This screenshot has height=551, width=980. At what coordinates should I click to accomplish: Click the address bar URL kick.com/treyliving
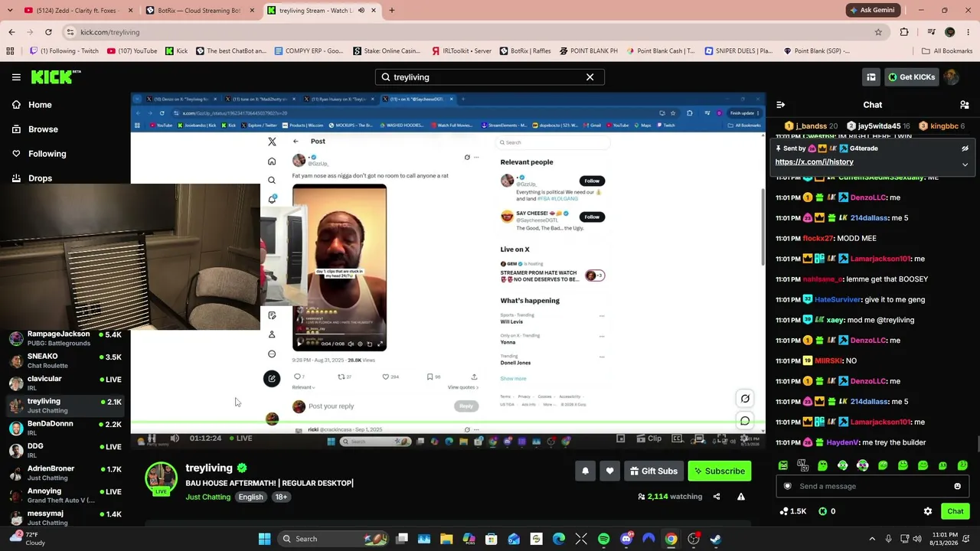109,32
